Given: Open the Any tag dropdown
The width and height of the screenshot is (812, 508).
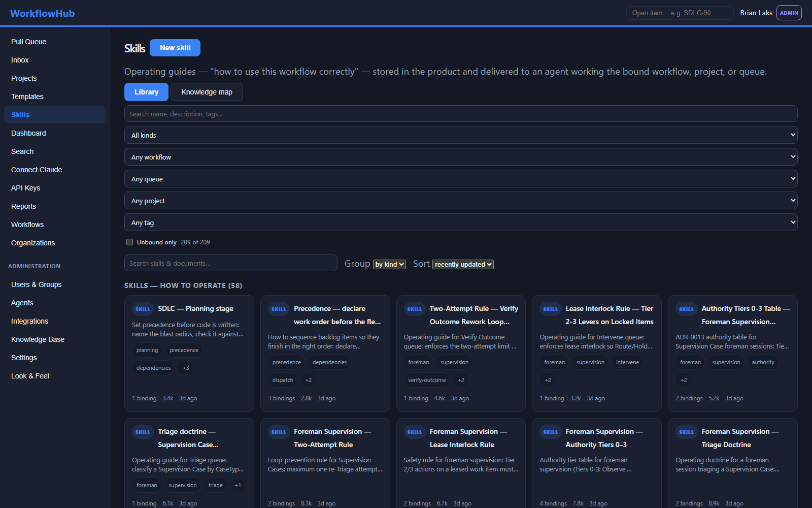Looking at the screenshot, I should coord(461,223).
